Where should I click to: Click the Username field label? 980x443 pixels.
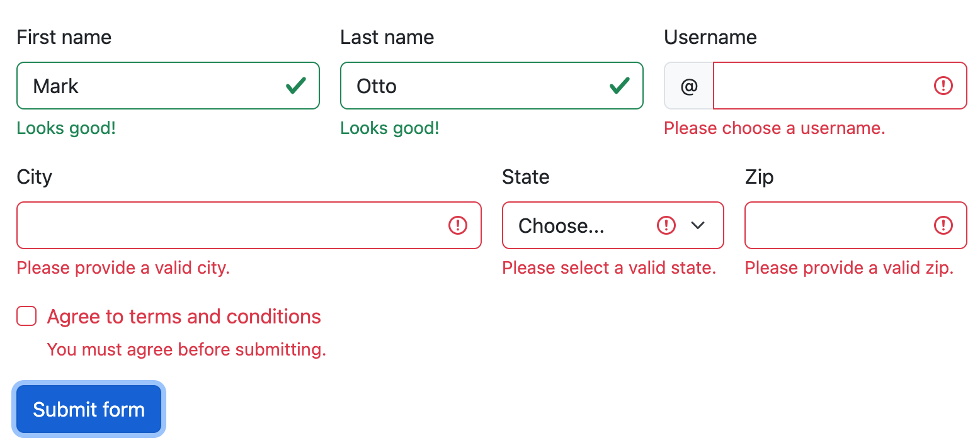(710, 38)
